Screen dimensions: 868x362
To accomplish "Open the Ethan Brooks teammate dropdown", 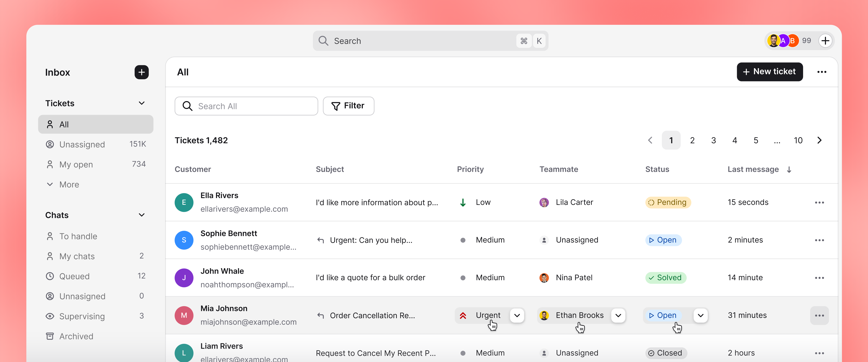I will pos(618,315).
